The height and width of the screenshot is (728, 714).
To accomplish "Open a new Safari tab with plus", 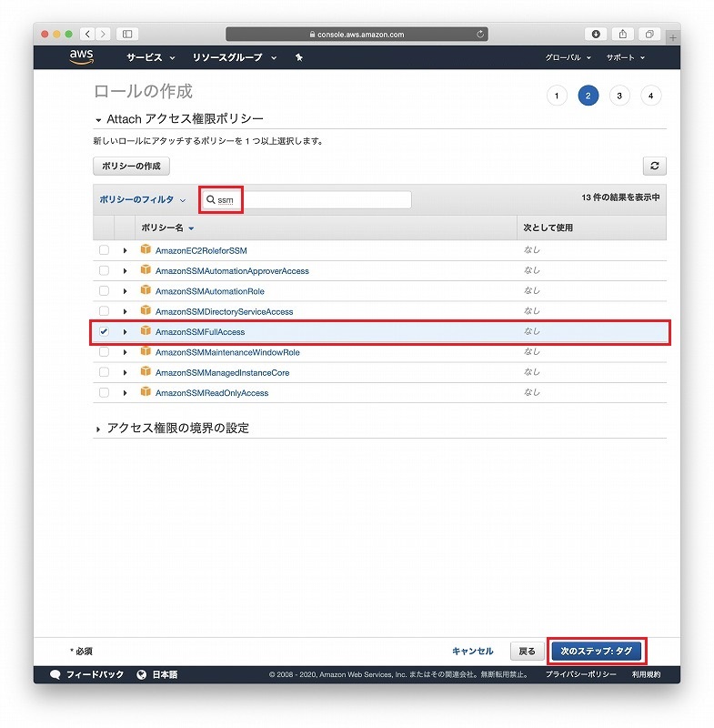I will pyautogui.click(x=673, y=37).
